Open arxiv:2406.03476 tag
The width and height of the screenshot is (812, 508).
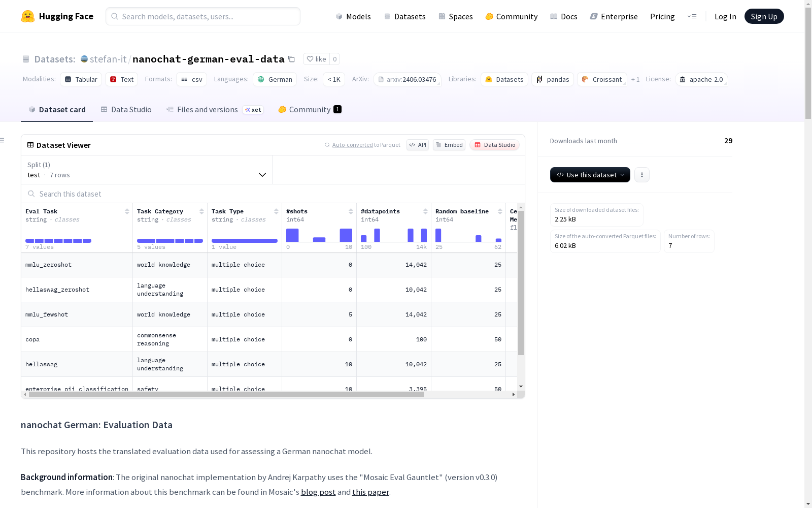[407, 79]
